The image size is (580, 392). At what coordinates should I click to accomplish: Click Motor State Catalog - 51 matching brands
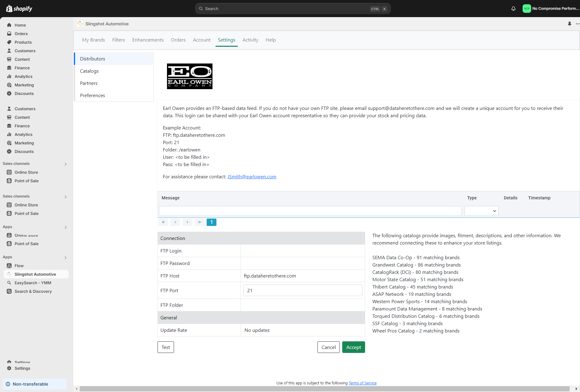coord(418,279)
